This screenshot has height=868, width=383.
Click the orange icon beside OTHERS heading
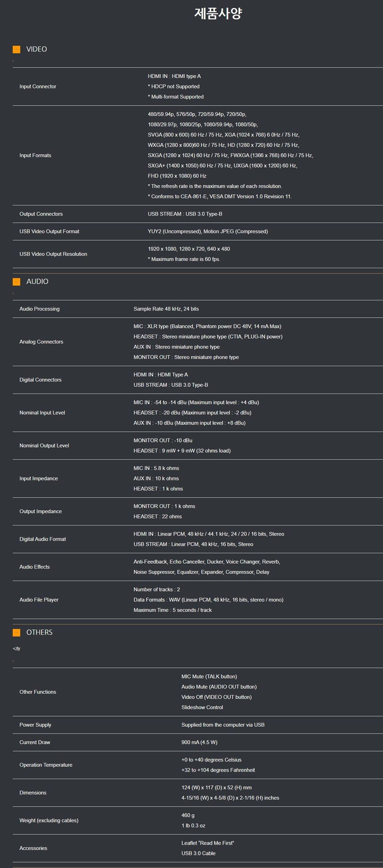[x=16, y=632]
